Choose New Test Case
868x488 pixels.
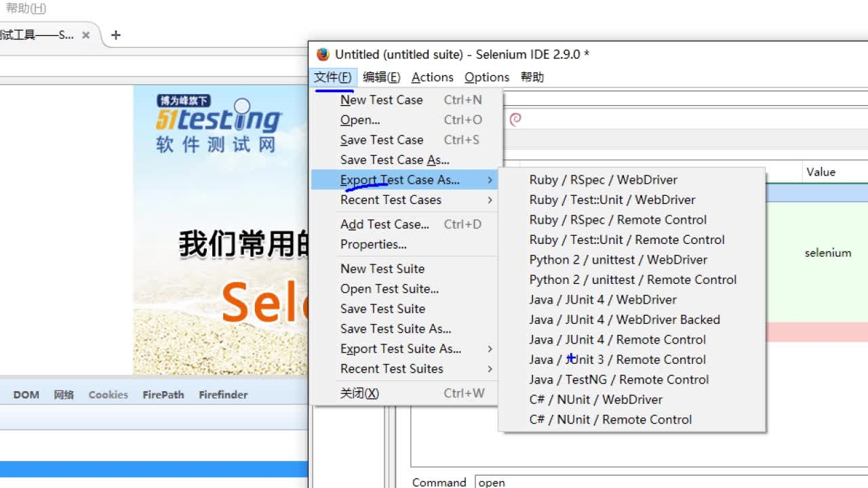406,100
